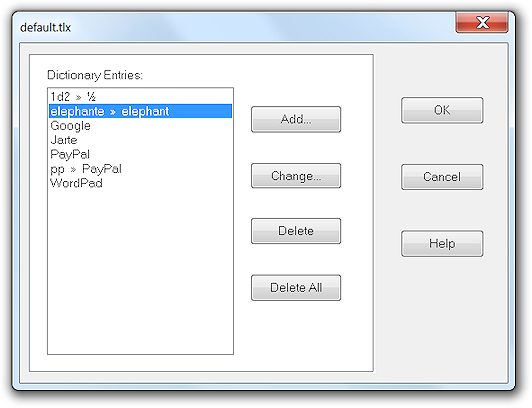This screenshot has height=408, width=532.
Task: Select the '1d2 » ½' dictionary entry
Action: point(140,97)
